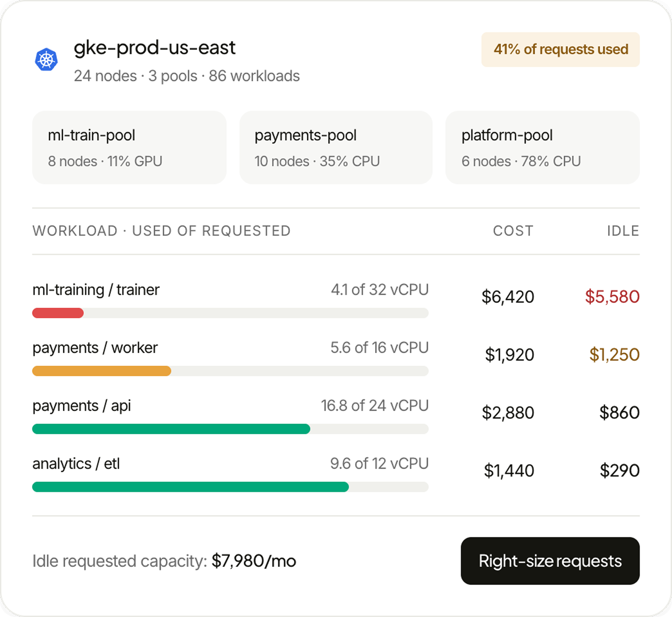The height and width of the screenshot is (617, 672).
Task: Click the gke-prod-us-east cluster title
Action: click(154, 48)
